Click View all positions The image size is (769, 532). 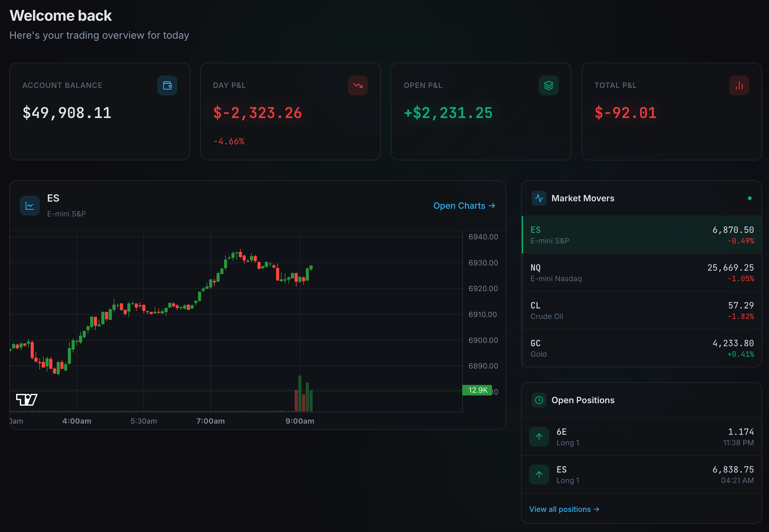[564, 509]
